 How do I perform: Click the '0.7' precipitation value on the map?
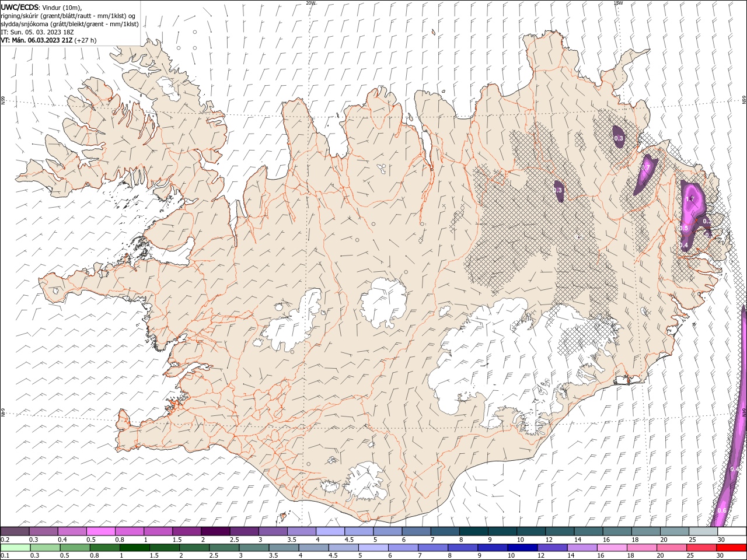point(645,167)
